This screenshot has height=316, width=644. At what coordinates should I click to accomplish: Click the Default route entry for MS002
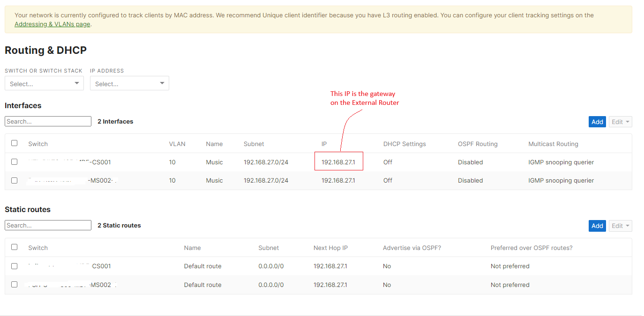(202, 284)
